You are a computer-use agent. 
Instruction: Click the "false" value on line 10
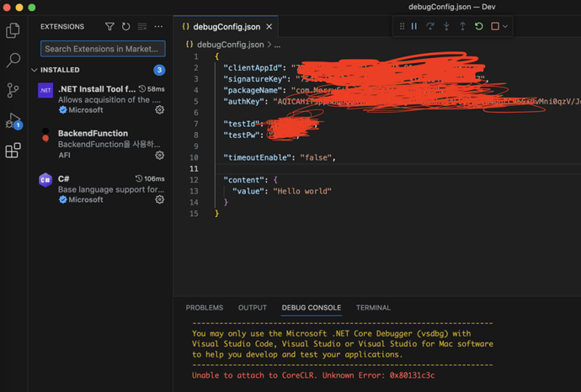(316, 157)
